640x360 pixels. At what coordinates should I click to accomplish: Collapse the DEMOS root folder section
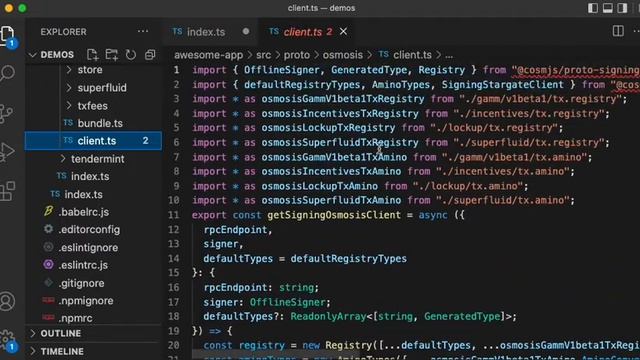coord(57,55)
